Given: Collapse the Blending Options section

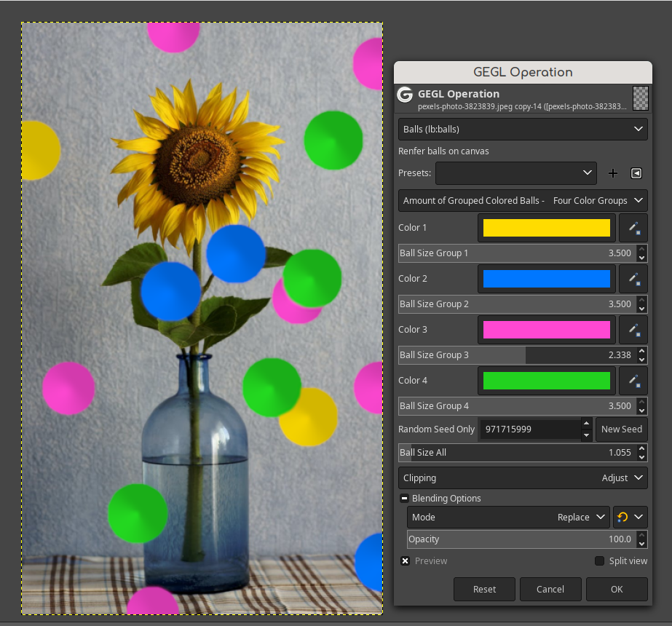Looking at the screenshot, I should [404, 499].
